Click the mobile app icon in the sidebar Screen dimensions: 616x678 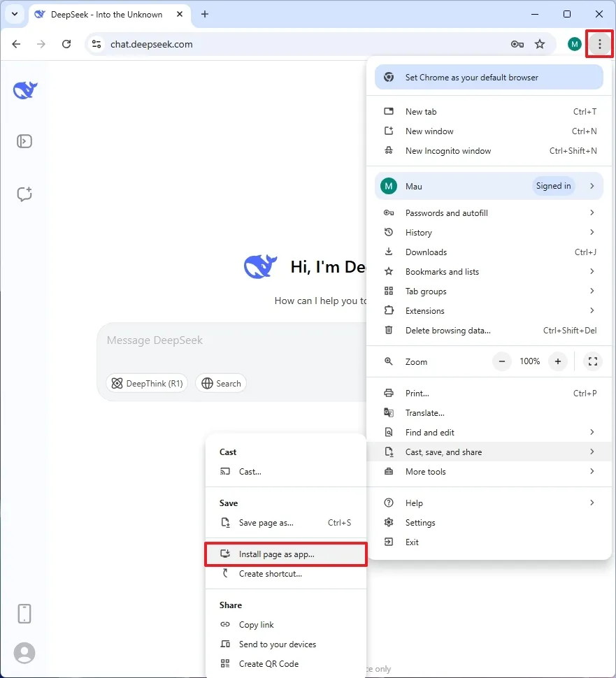pos(24,614)
